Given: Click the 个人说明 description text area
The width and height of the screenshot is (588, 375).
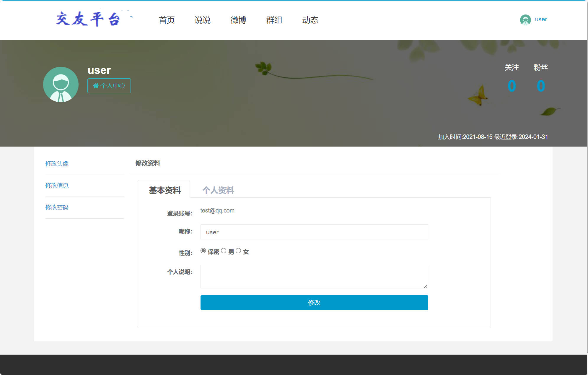Looking at the screenshot, I should [314, 276].
